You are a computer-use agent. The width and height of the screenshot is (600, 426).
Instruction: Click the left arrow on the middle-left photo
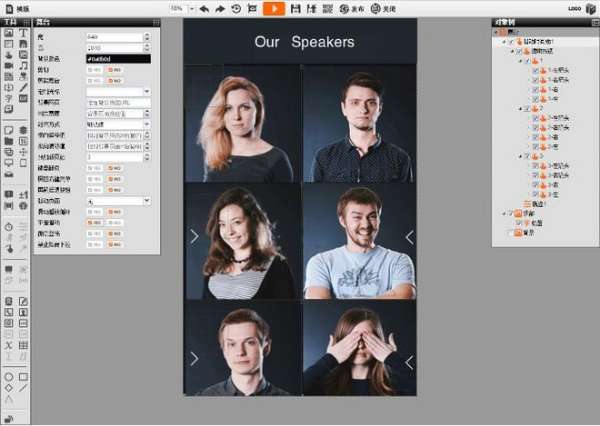194,236
